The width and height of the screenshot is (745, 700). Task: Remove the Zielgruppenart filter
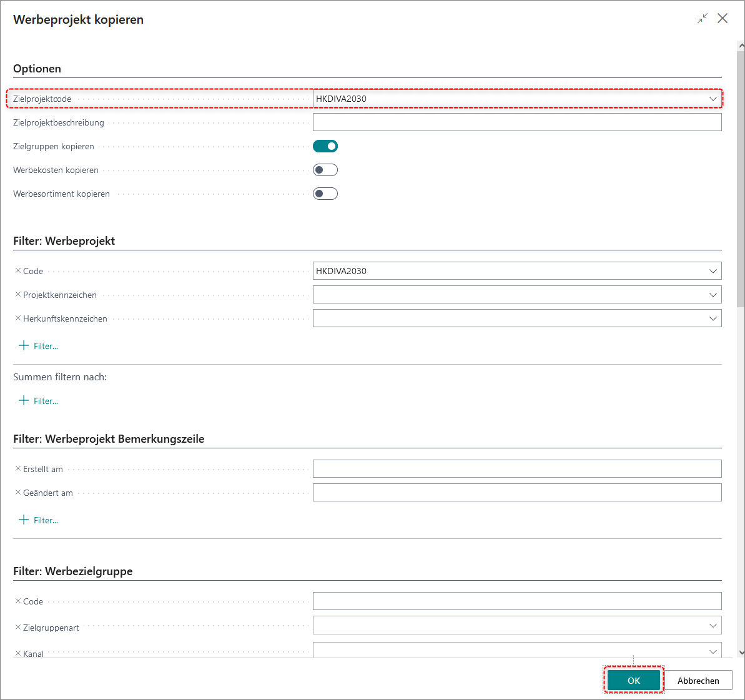pos(18,628)
